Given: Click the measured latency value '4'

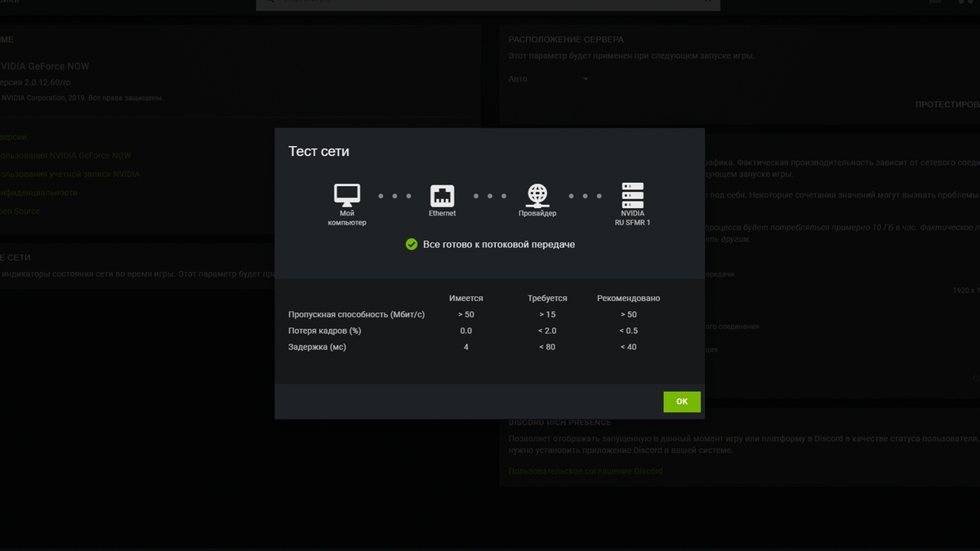Looking at the screenshot, I should pos(466,347).
